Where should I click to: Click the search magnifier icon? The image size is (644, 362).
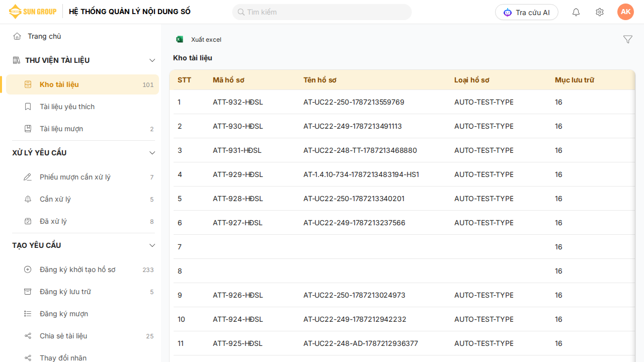pyautogui.click(x=241, y=12)
